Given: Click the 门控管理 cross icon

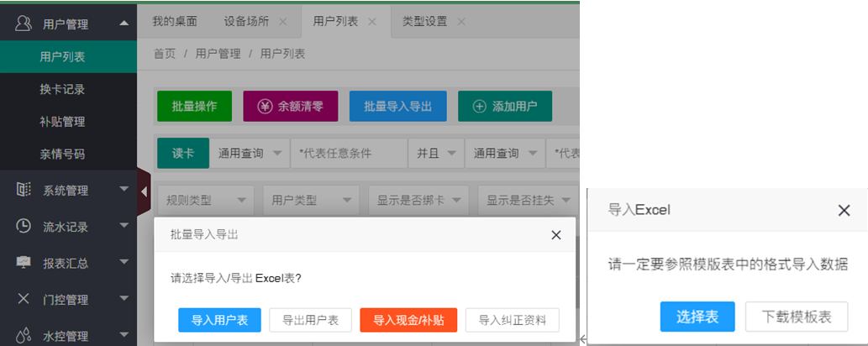Looking at the screenshot, I should click(x=24, y=299).
